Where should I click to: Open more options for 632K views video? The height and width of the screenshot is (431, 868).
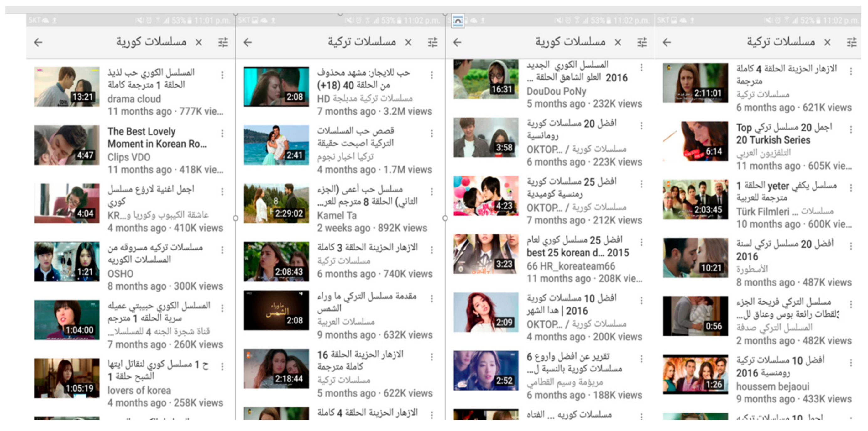pos(432,299)
